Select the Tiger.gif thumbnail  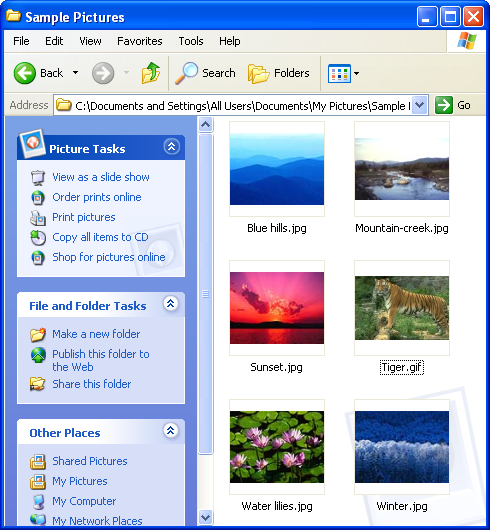coord(402,308)
